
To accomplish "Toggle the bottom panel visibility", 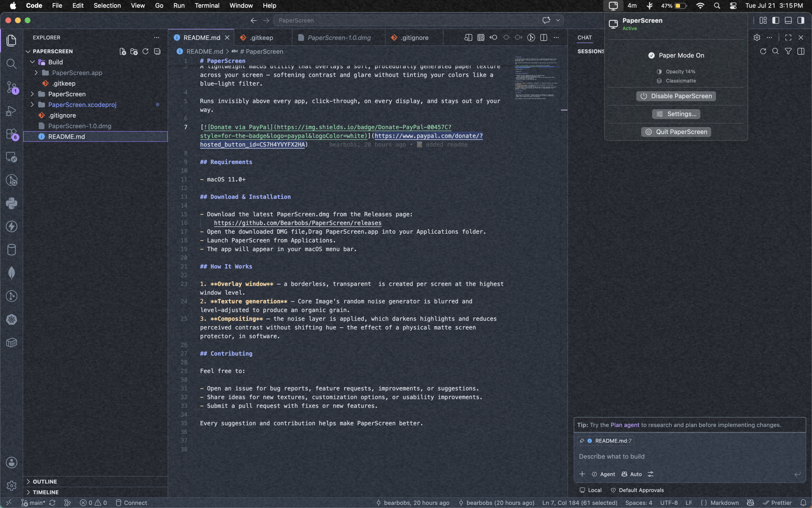I will coord(788,21).
